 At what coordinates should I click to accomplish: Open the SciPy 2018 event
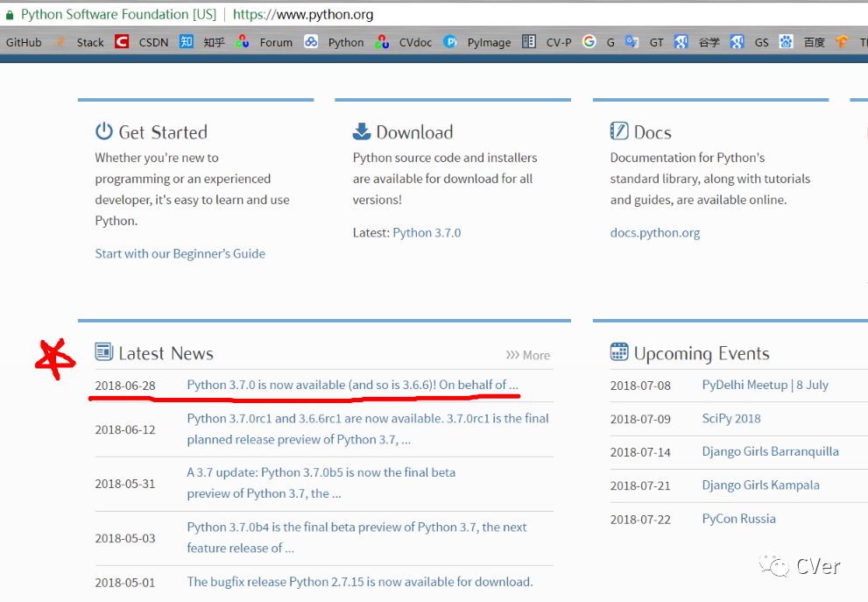pyautogui.click(x=731, y=419)
